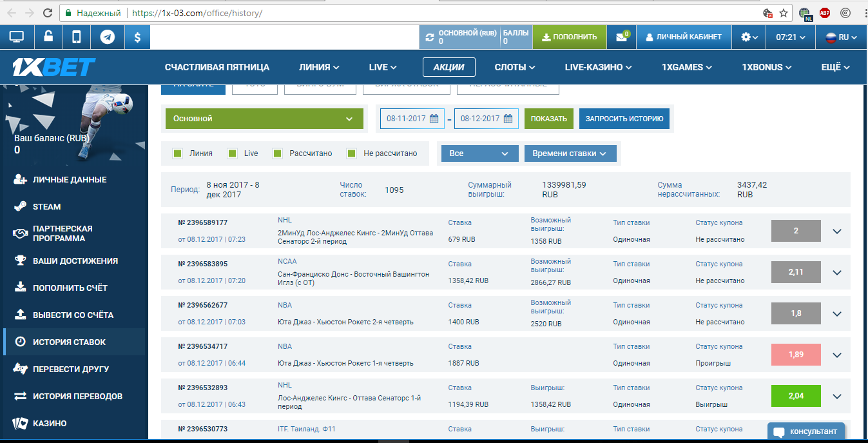Uncheck the Не рассчитано checkbox

pyautogui.click(x=352, y=153)
